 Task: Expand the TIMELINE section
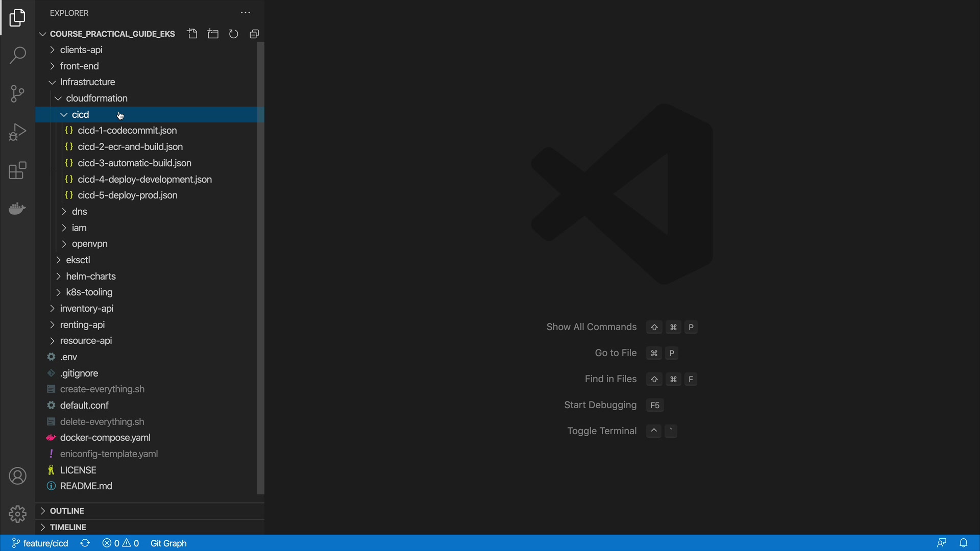pos(68,527)
